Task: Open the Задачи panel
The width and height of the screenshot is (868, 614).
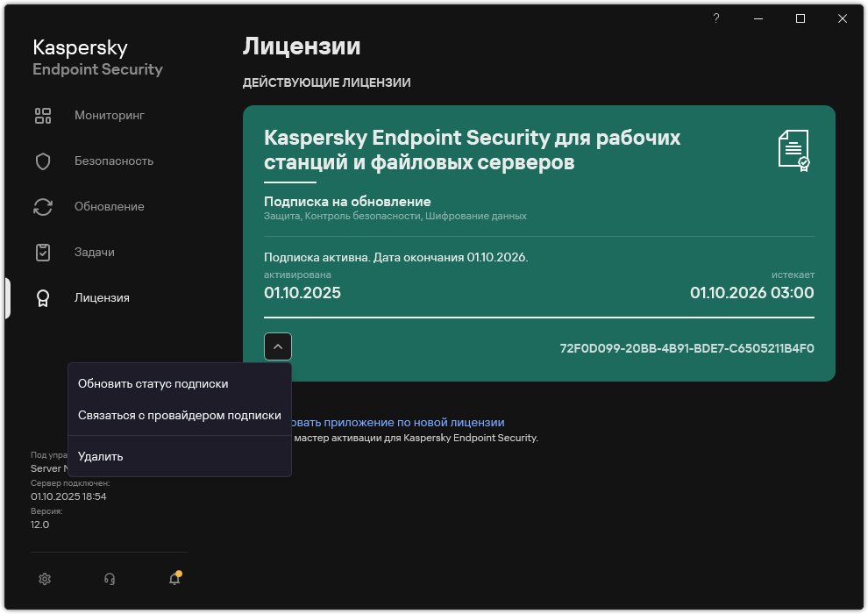Action: (x=93, y=252)
